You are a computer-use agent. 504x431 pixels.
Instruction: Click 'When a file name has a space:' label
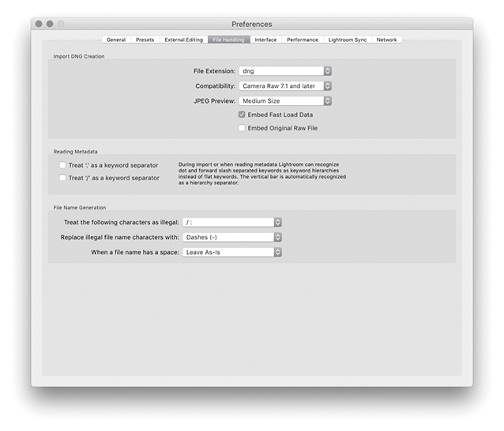[135, 252]
